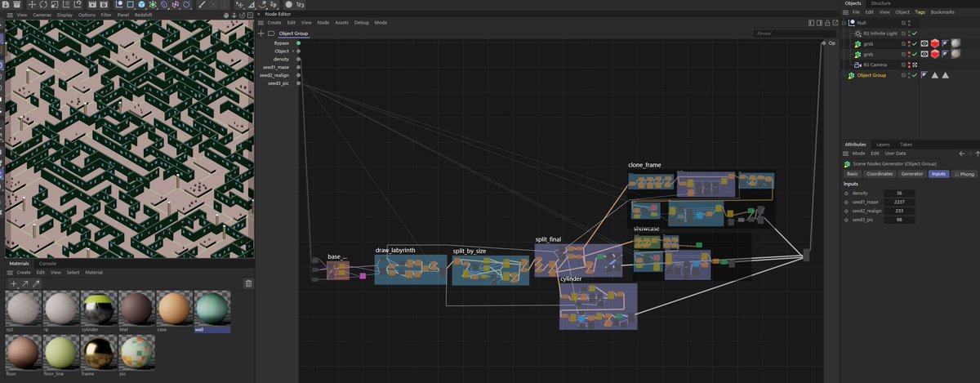Toggle the green enable check on Object Group
This screenshot has width=980, height=383.
point(915,75)
